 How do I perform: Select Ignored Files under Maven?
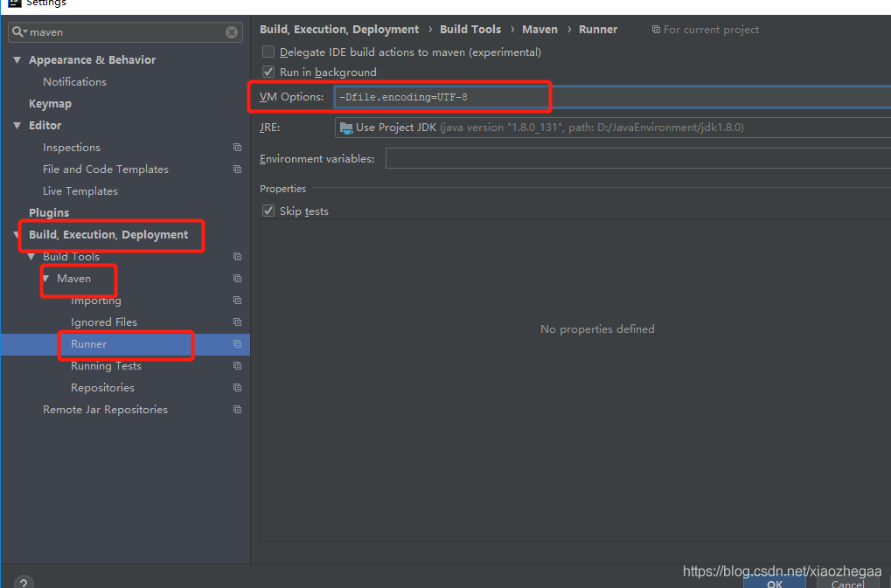104,322
